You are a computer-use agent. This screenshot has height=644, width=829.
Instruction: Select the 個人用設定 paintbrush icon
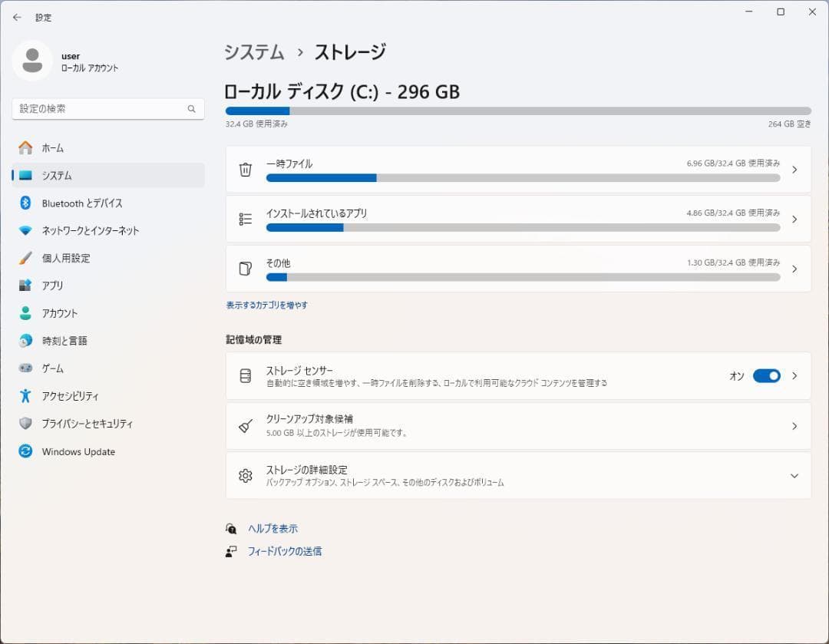pos(25,258)
